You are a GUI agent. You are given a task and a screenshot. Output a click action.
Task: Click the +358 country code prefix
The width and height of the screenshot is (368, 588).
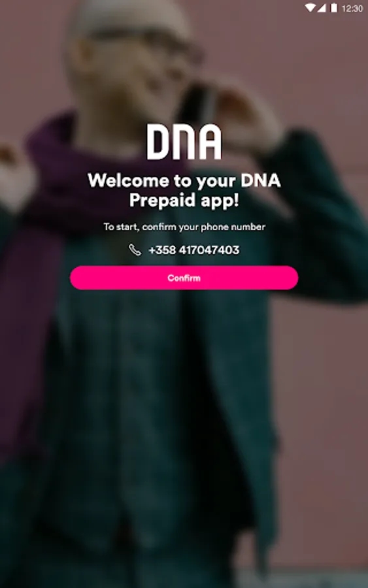point(162,250)
